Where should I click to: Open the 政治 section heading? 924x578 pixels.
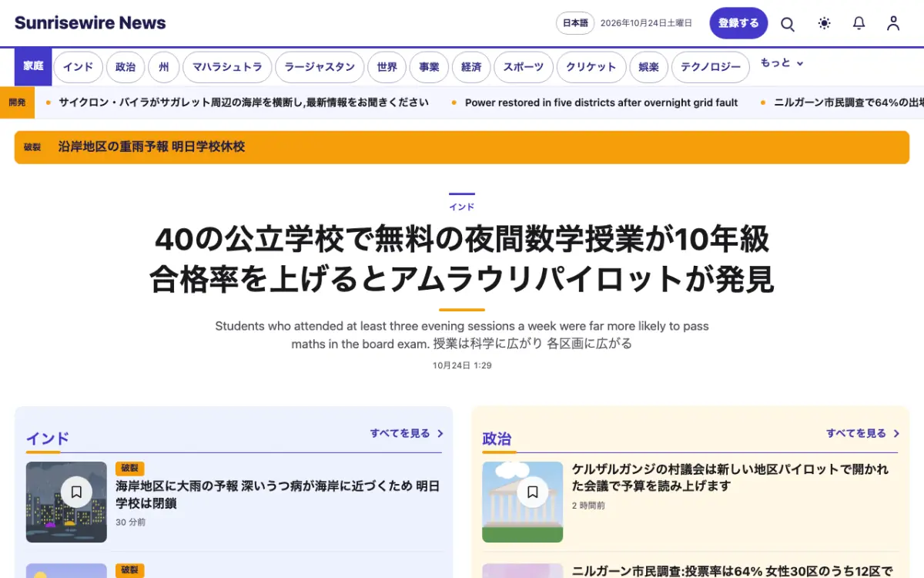click(x=497, y=439)
